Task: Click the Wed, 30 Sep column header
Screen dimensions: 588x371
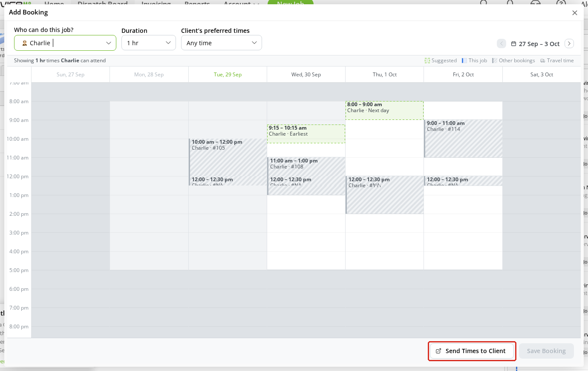Action: 306,75
